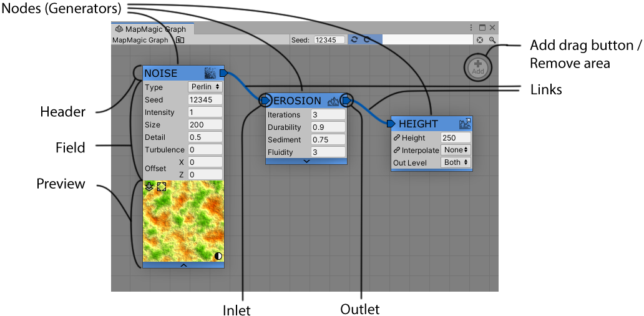Click the Intensity value field
The width and height of the screenshot is (644, 316).
point(205,112)
